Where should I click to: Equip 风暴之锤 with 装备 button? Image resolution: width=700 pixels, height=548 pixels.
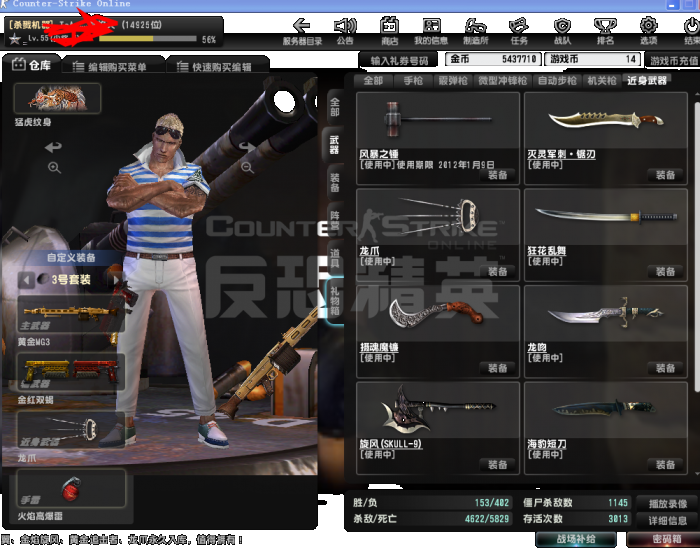(497, 175)
